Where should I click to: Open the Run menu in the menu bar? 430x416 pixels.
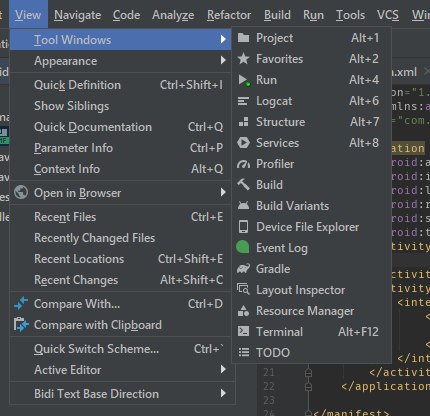313,15
